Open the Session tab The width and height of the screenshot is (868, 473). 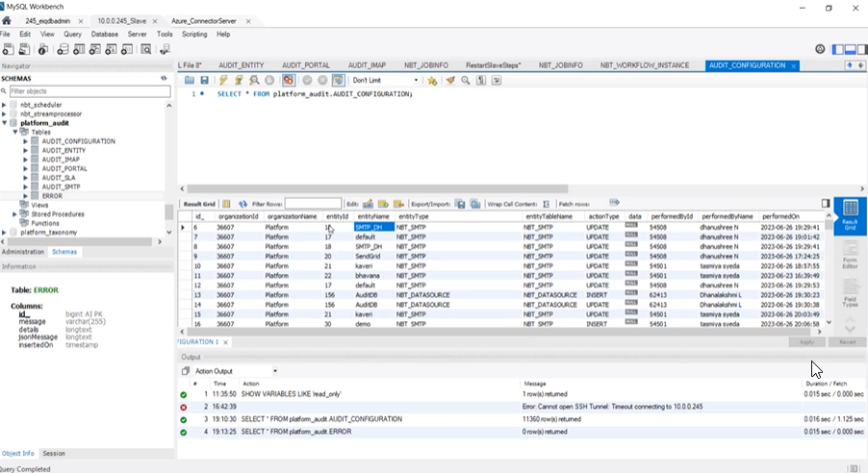(x=54, y=453)
